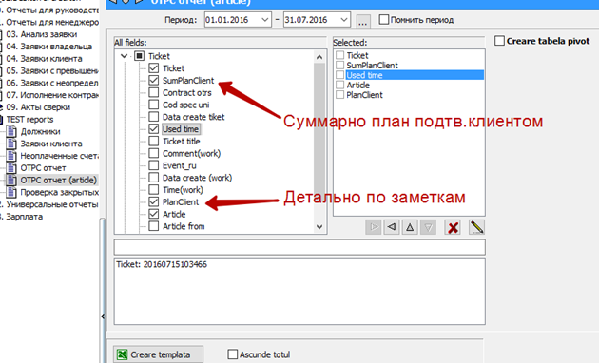This screenshot has height=364, width=599.
Task: Select 05. Заявки с превышением report
Action: [52, 71]
